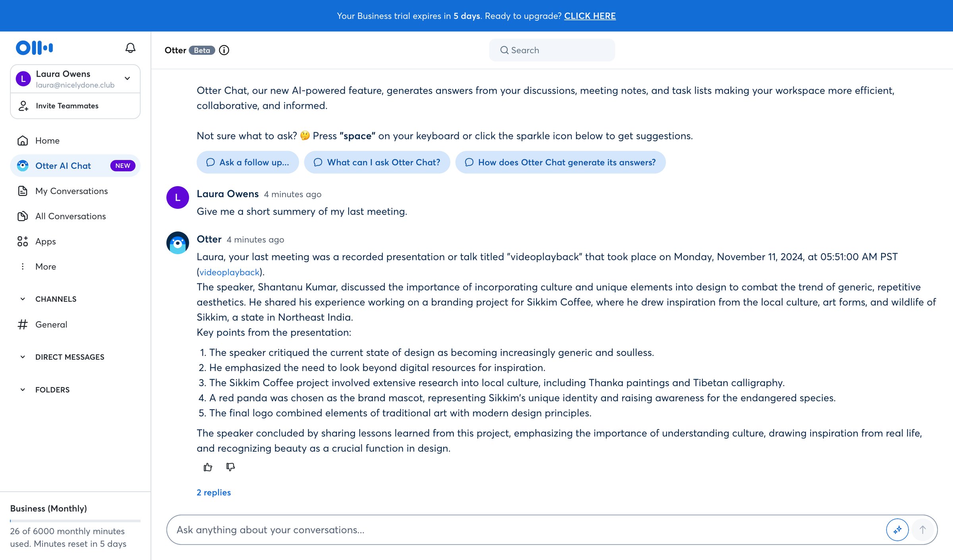Screen dimensions: 953x560
Task: Click the Otter avatar in chat message
Action: click(177, 242)
